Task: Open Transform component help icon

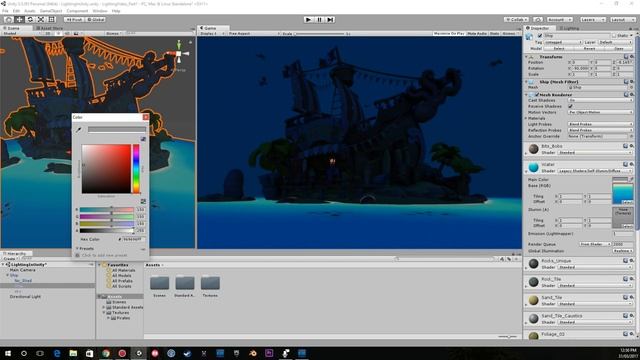Action: [x=626, y=57]
